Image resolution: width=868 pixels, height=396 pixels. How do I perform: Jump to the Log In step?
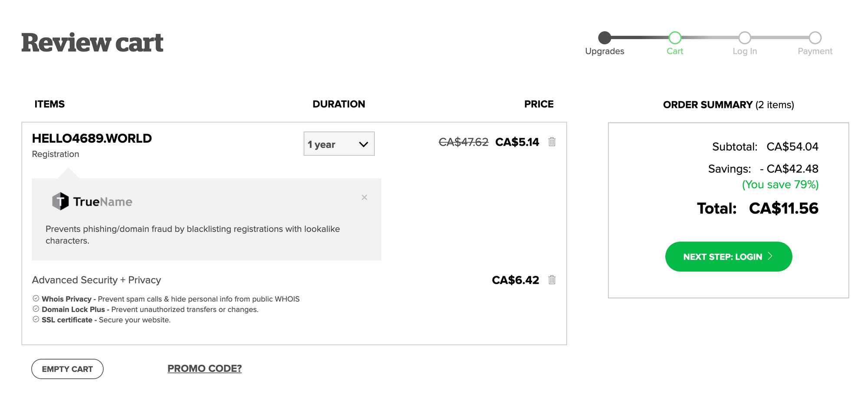[745, 38]
